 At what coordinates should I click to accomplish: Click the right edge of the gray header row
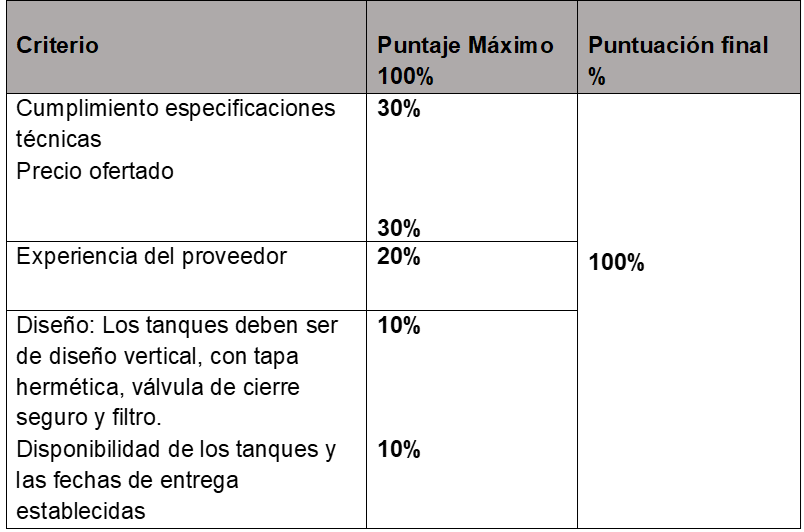tap(799, 48)
